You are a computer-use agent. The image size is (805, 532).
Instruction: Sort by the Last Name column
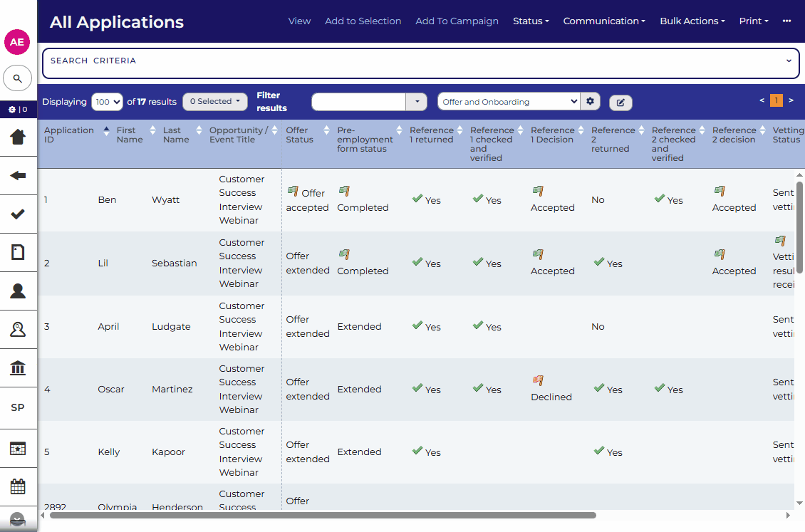pos(176,135)
